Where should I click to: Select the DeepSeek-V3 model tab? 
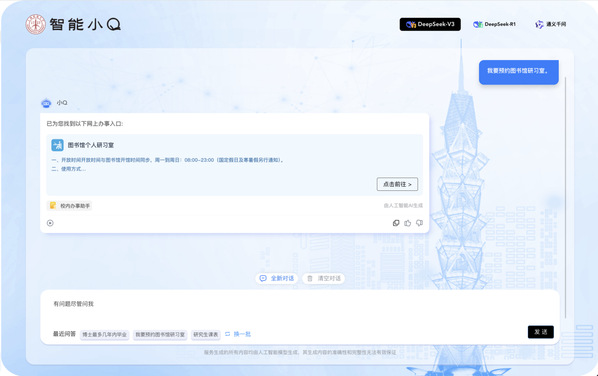pos(430,24)
